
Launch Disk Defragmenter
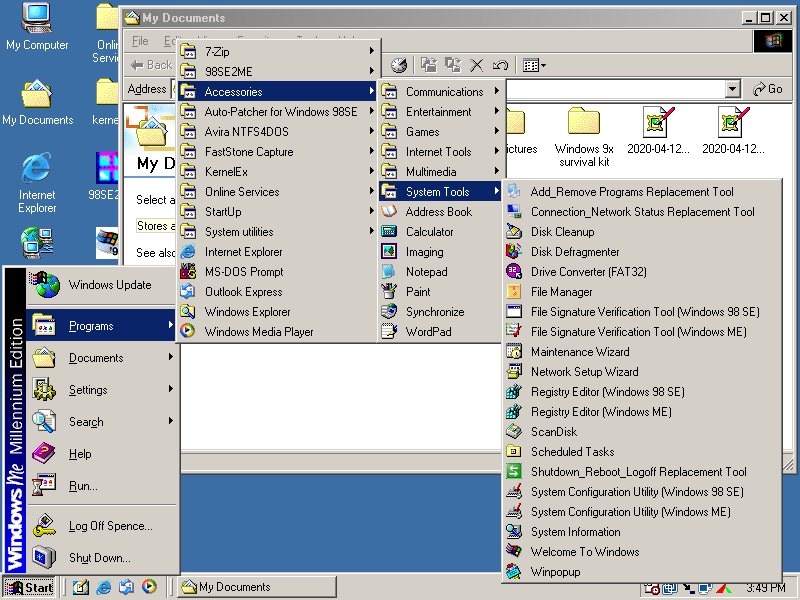(x=642, y=252)
